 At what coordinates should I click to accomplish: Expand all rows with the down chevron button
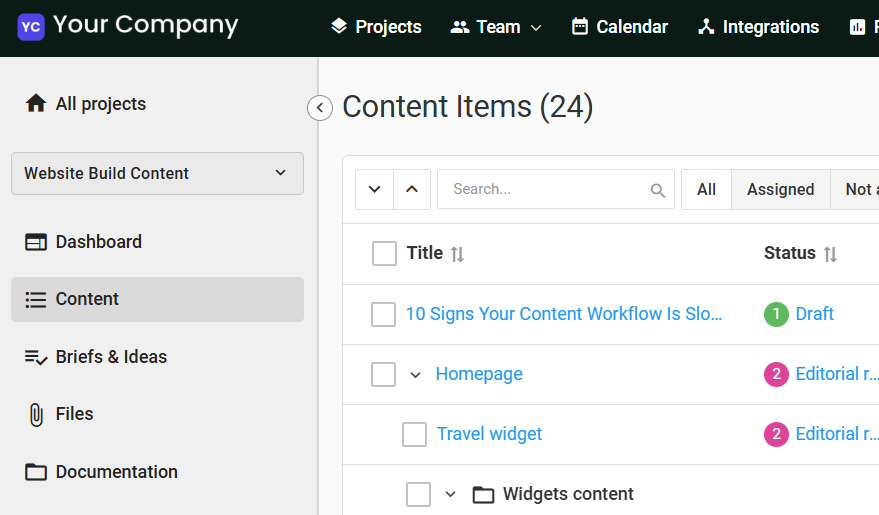[374, 189]
